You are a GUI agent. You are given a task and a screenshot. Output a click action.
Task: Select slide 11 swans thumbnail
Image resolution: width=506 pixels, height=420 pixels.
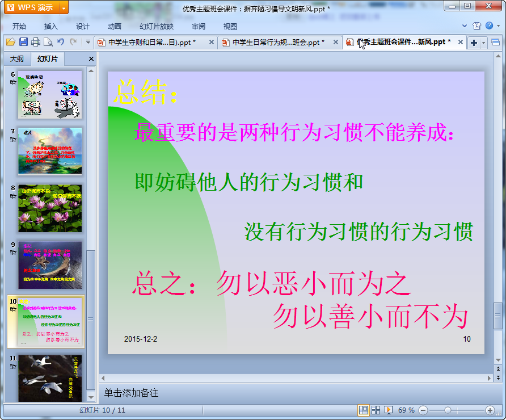click(x=50, y=379)
